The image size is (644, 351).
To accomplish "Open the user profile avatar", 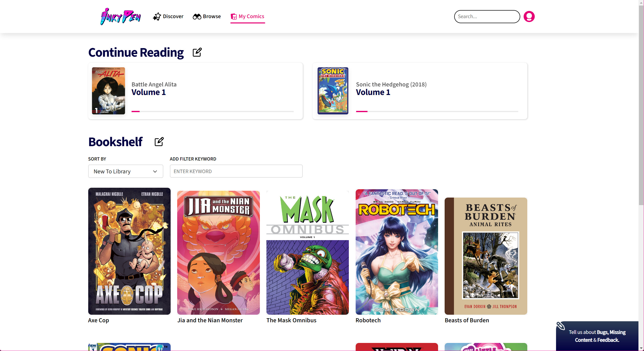I will (529, 17).
